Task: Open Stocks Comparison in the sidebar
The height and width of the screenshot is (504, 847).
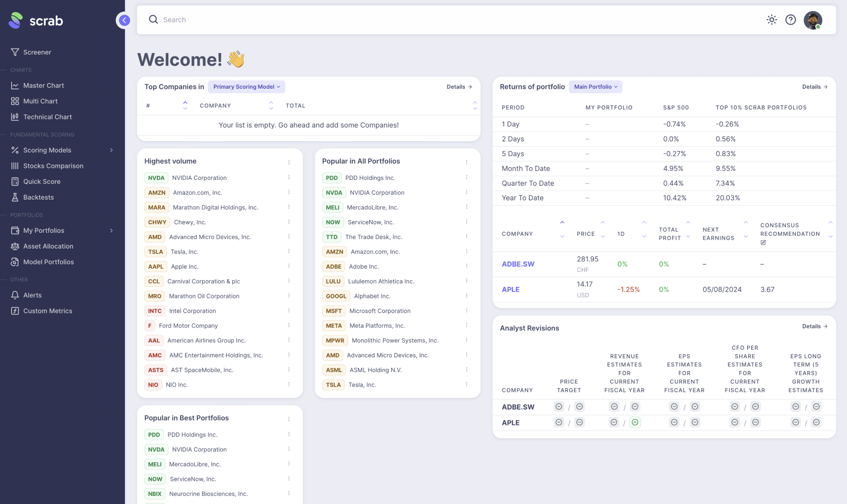Action: coord(53,166)
